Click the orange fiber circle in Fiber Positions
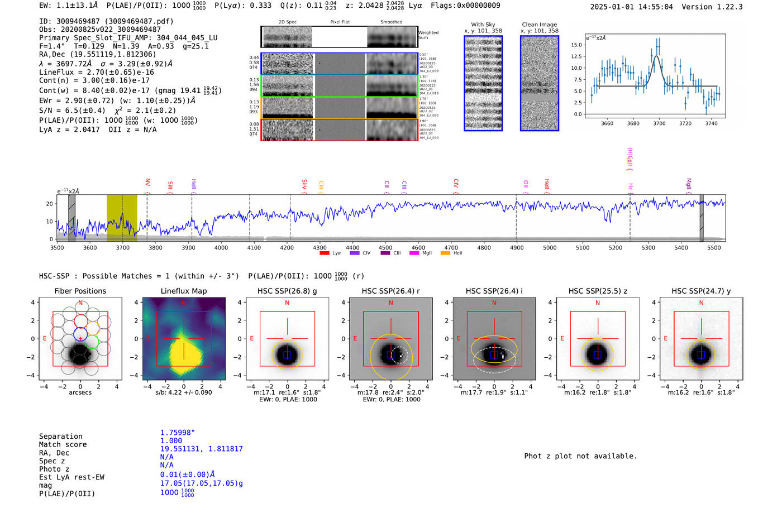782x532 pixels. pyautogui.click(x=93, y=328)
